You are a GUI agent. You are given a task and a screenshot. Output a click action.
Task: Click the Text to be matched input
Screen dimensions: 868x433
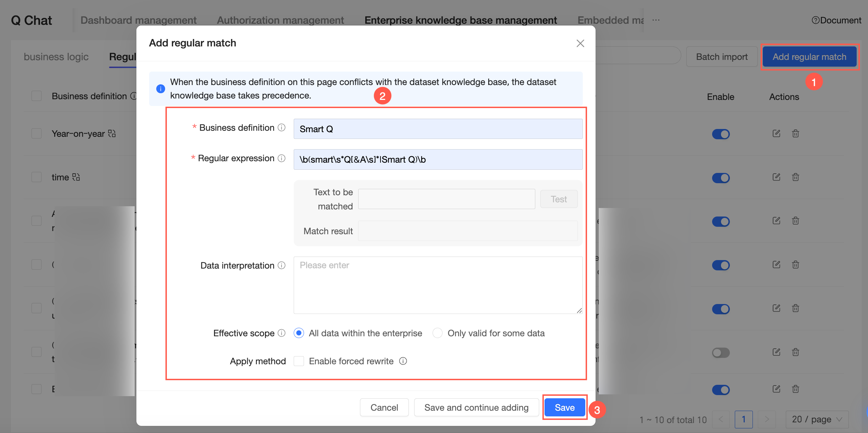pyautogui.click(x=446, y=199)
